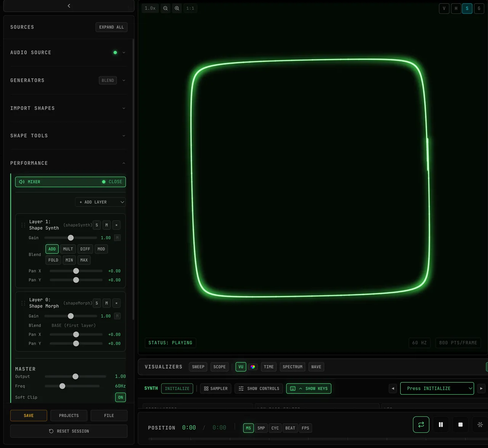Select the DIFF blend mode
Image resolution: width=488 pixels, height=448 pixels.
[x=85, y=249]
